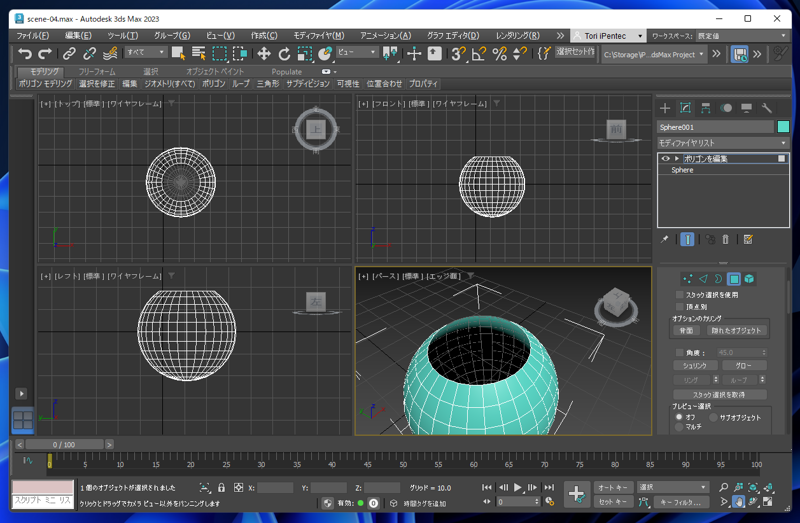Open the Configure Modifier Sets icon
This screenshot has width=800, height=523.
click(x=748, y=239)
